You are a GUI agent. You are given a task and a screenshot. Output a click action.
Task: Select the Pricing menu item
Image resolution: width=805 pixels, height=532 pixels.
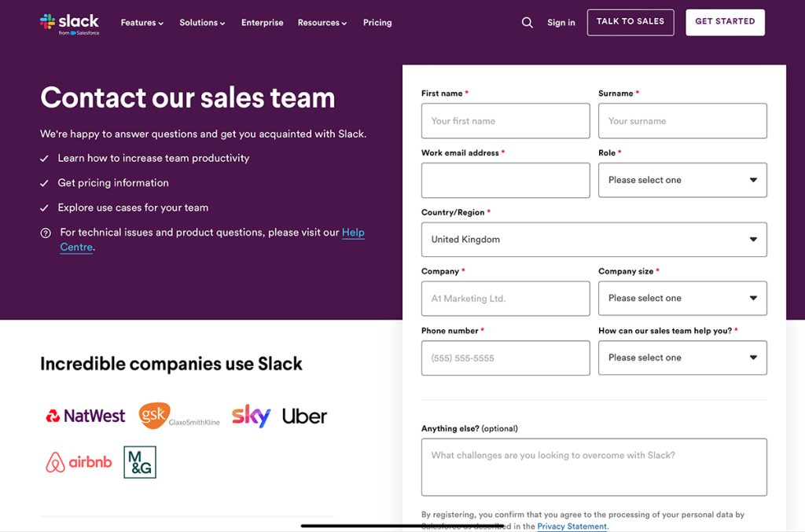point(377,23)
